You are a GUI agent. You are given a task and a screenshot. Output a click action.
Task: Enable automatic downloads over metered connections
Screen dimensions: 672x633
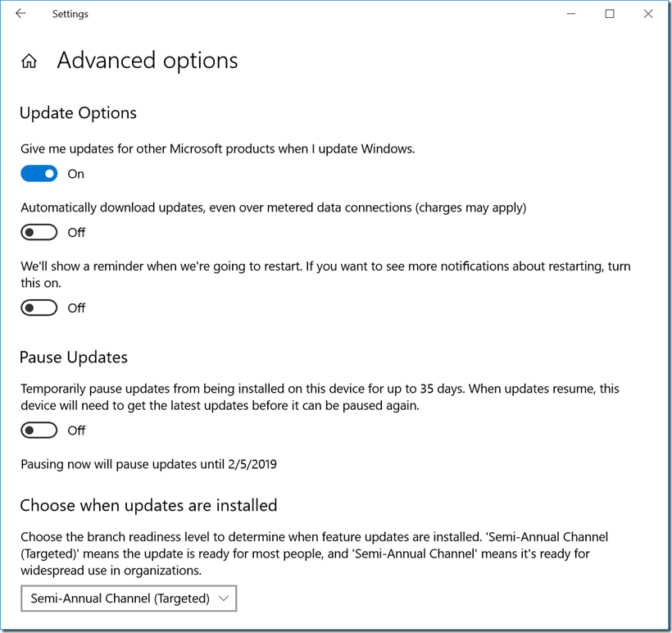39,232
